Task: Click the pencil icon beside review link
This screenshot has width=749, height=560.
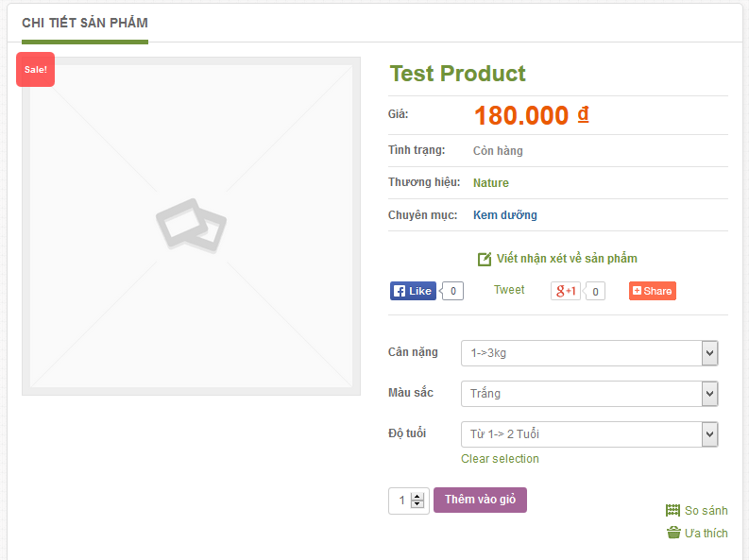Action: 485,259
